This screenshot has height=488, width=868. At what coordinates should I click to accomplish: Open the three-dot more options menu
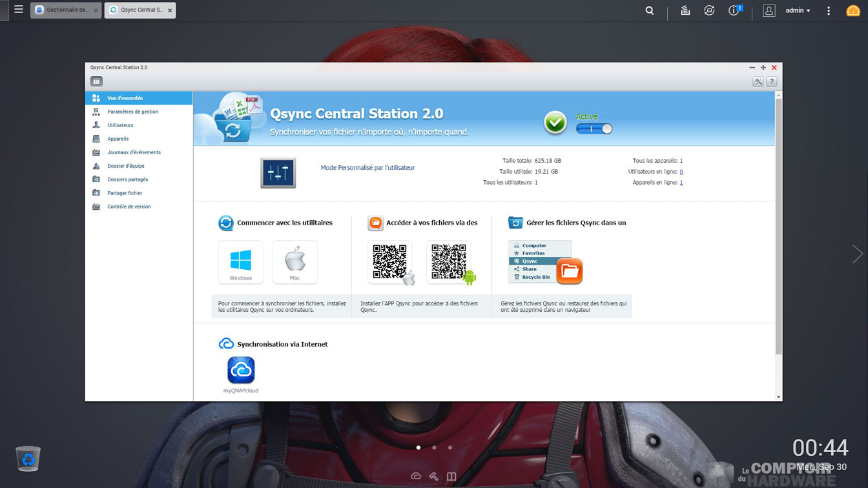point(829,10)
